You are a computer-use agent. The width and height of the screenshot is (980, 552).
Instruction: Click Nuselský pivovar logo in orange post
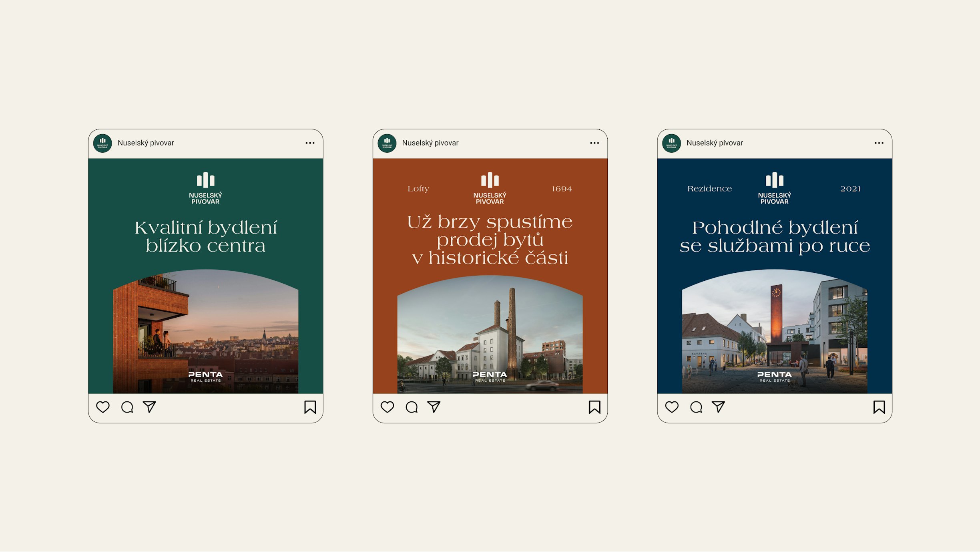(490, 188)
